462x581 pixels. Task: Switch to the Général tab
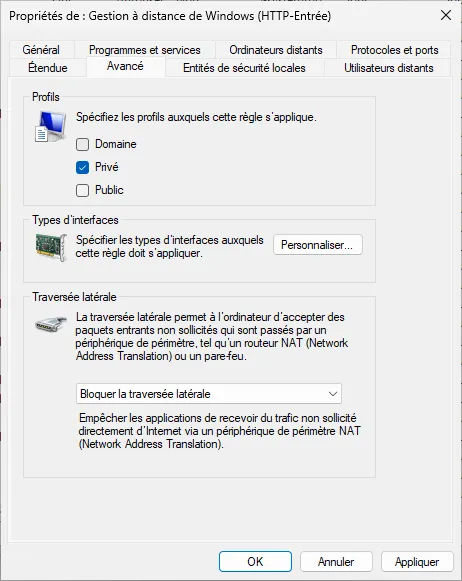[41, 50]
